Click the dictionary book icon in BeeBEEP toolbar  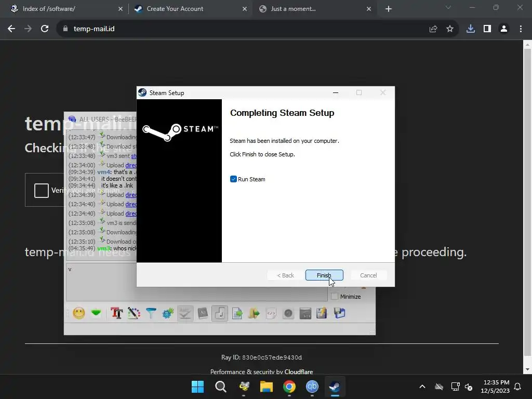click(x=203, y=313)
